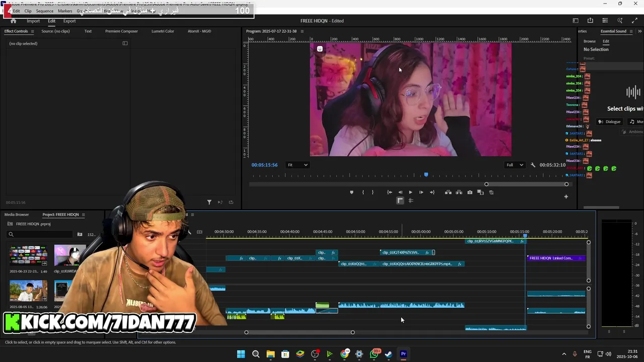Open Windows taskbar Search
Screen dimensions: 644x362
pos(256,354)
